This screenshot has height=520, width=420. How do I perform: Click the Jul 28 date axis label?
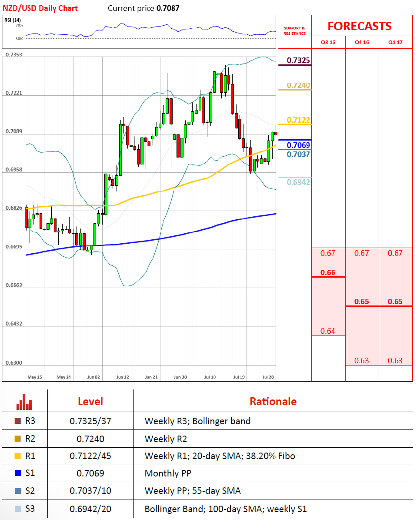pyautogui.click(x=268, y=377)
